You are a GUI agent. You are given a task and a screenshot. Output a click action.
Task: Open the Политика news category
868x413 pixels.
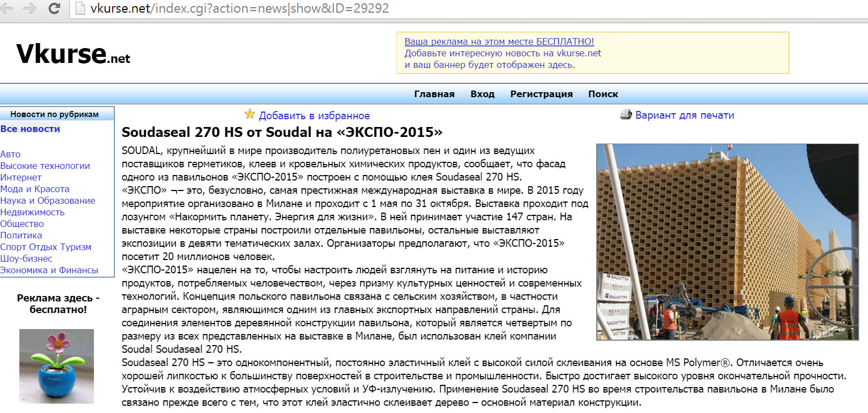click(21, 235)
